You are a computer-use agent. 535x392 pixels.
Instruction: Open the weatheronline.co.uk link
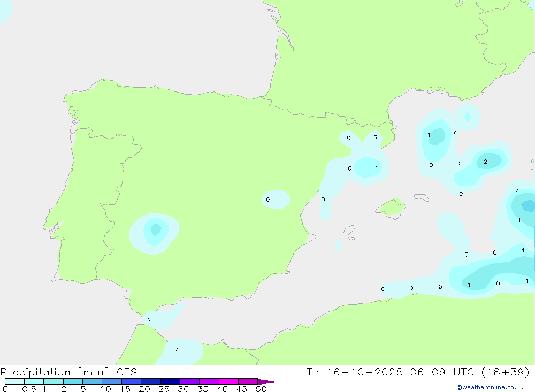point(490,387)
